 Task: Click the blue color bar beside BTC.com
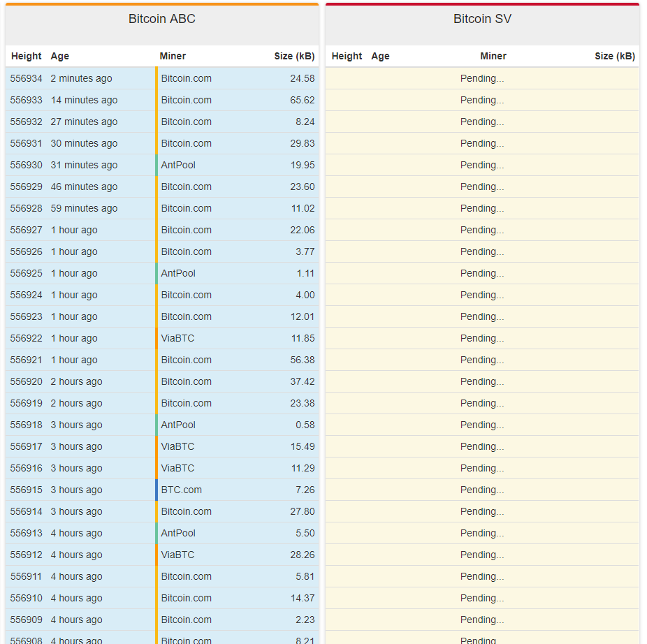(157, 490)
